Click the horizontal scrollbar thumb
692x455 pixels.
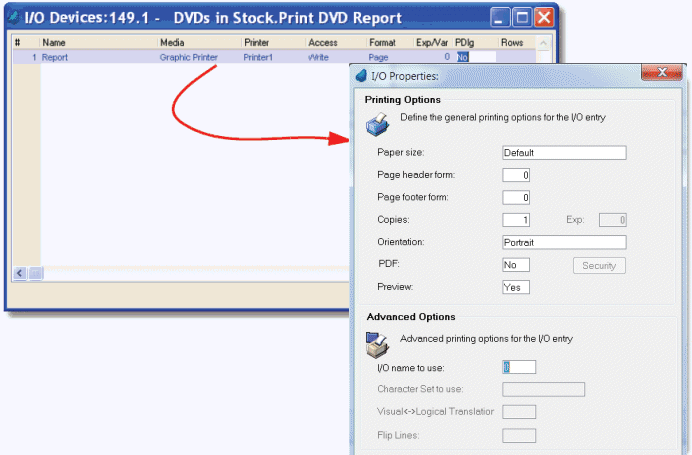pos(35,274)
